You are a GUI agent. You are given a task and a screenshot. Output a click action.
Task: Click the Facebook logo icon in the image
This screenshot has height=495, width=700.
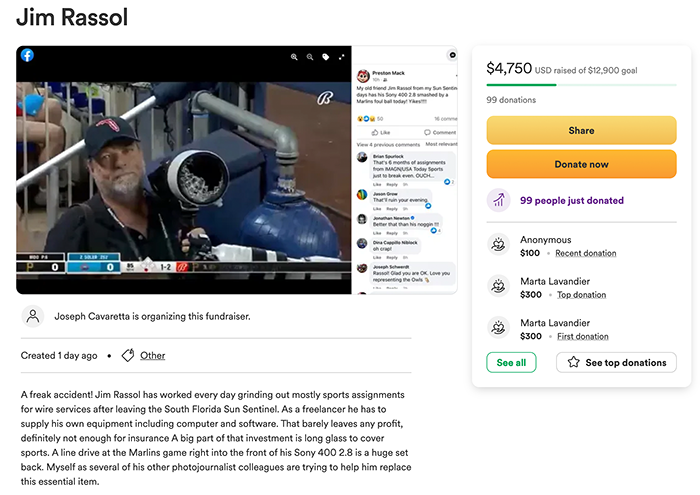tap(27, 55)
